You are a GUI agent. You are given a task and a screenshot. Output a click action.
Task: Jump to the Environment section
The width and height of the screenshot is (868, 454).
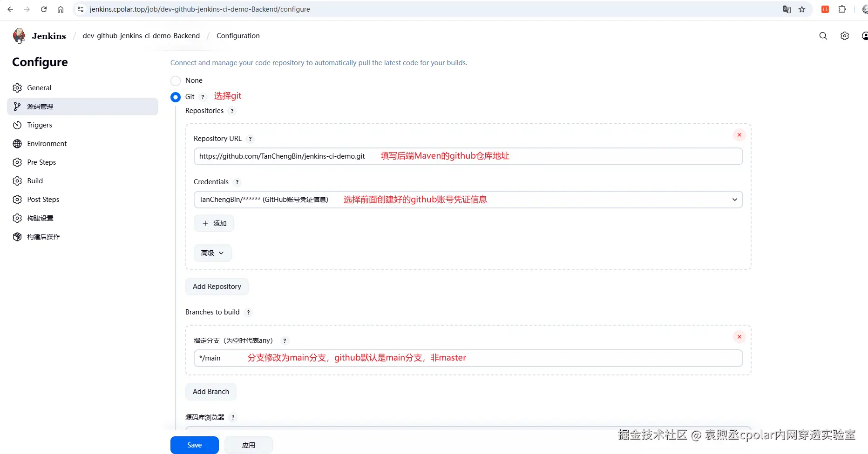[x=83, y=144]
